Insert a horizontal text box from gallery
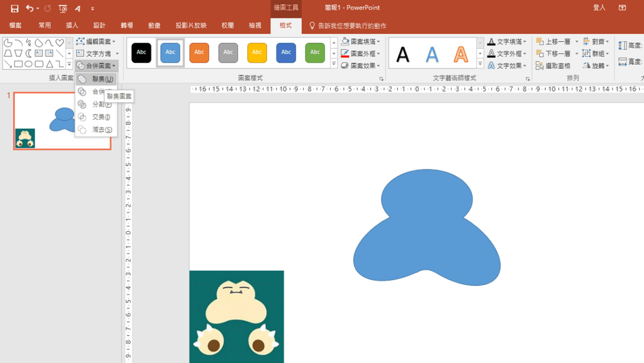Screen dimensions: 644x363 [39, 53]
